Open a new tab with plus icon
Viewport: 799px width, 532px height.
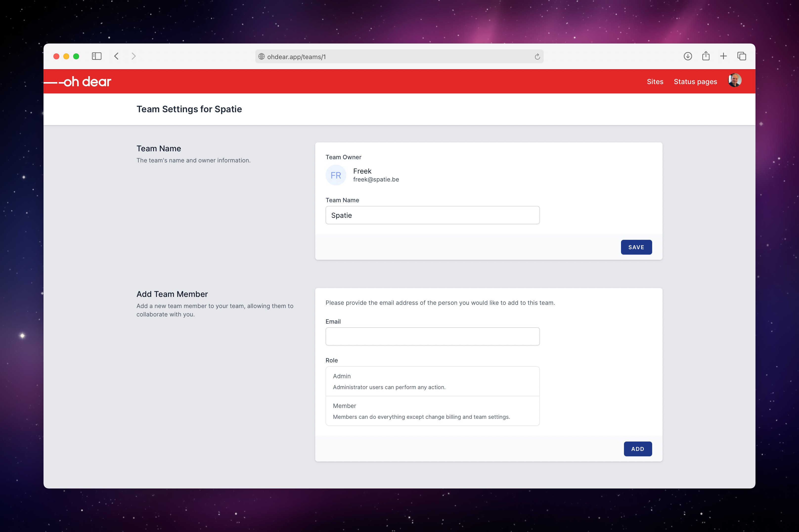[723, 56]
